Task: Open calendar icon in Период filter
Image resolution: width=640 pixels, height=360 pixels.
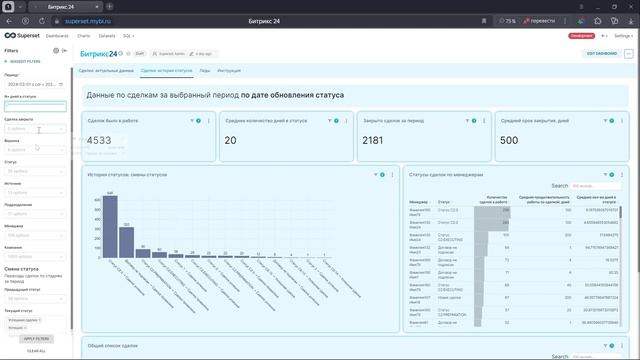Action: 61,84
